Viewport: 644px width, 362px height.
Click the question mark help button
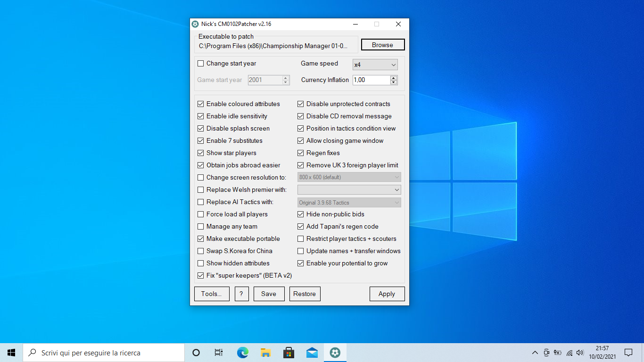(241, 294)
